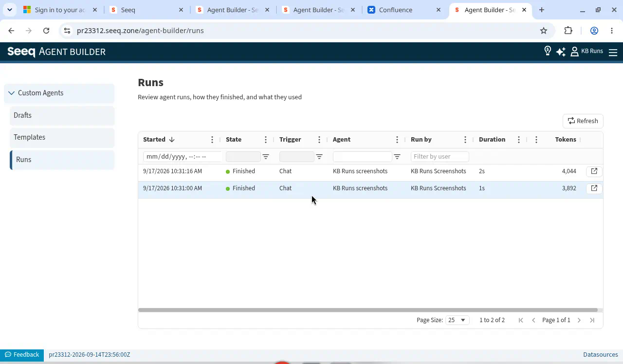Screen dimensions: 623x364
Task: Click the Seeq Agent Builder logo
Action: pyautogui.click(x=56, y=52)
